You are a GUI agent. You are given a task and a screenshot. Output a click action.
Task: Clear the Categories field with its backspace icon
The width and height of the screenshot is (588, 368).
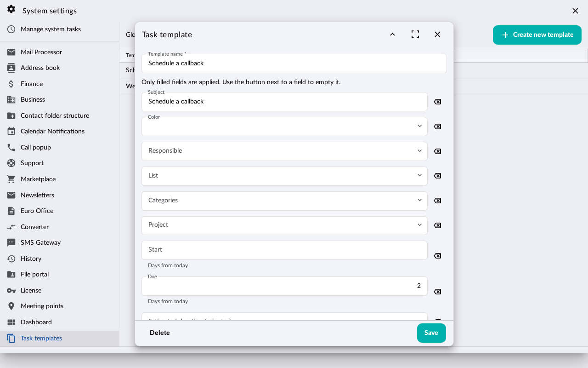click(x=437, y=201)
